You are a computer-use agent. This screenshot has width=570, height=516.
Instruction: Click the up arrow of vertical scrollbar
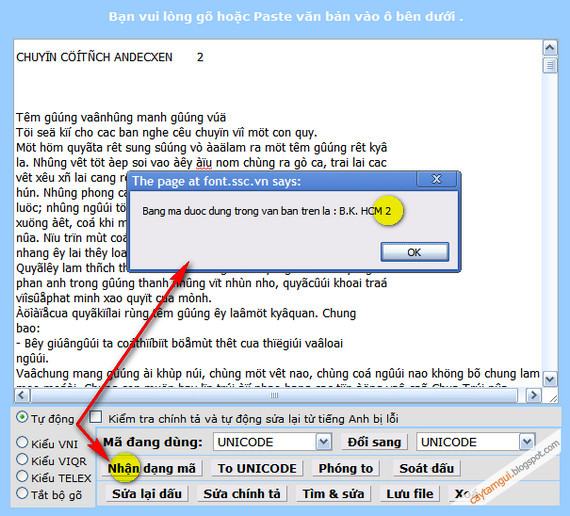pyautogui.click(x=550, y=48)
